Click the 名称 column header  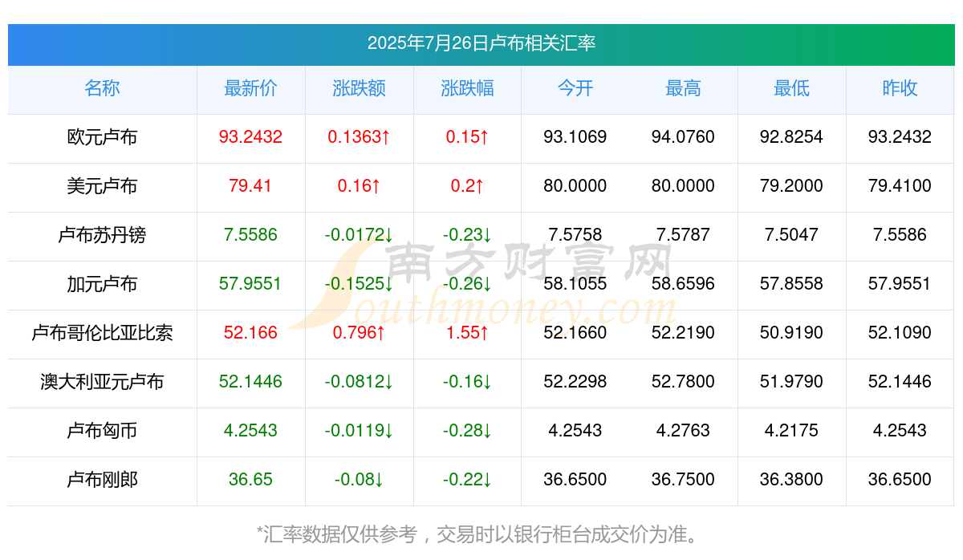[x=102, y=88]
